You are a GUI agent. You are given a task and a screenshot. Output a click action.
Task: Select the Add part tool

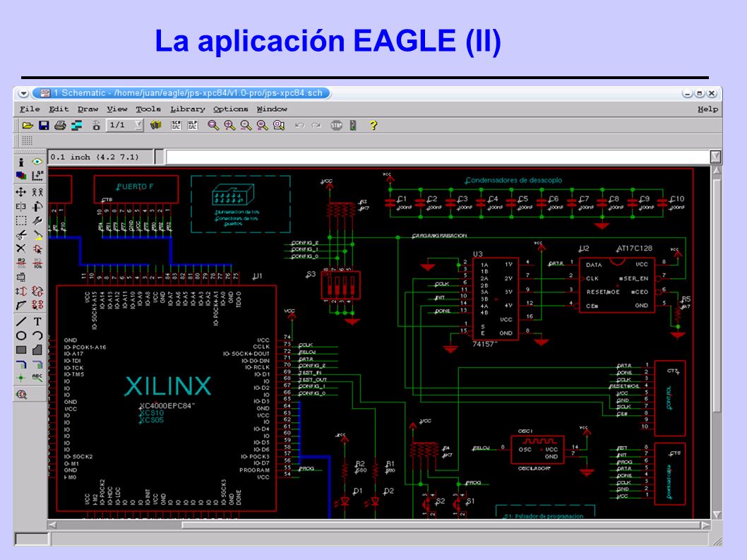pos(37,249)
